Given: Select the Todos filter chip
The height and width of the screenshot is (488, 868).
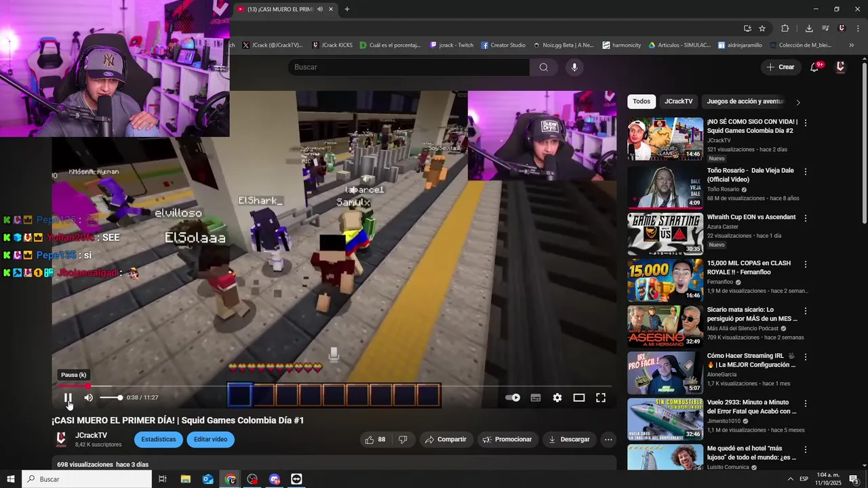Looking at the screenshot, I should click(642, 102).
